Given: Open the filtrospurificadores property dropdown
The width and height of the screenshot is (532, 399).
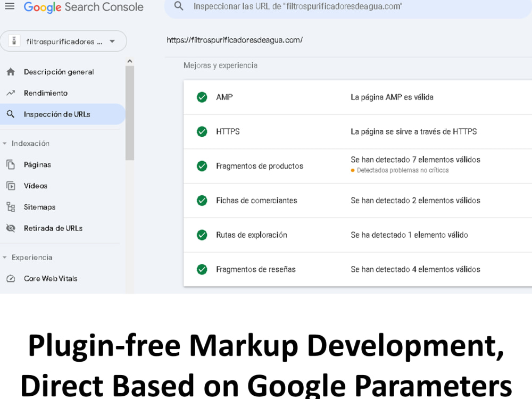Looking at the screenshot, I should (63, 41).
